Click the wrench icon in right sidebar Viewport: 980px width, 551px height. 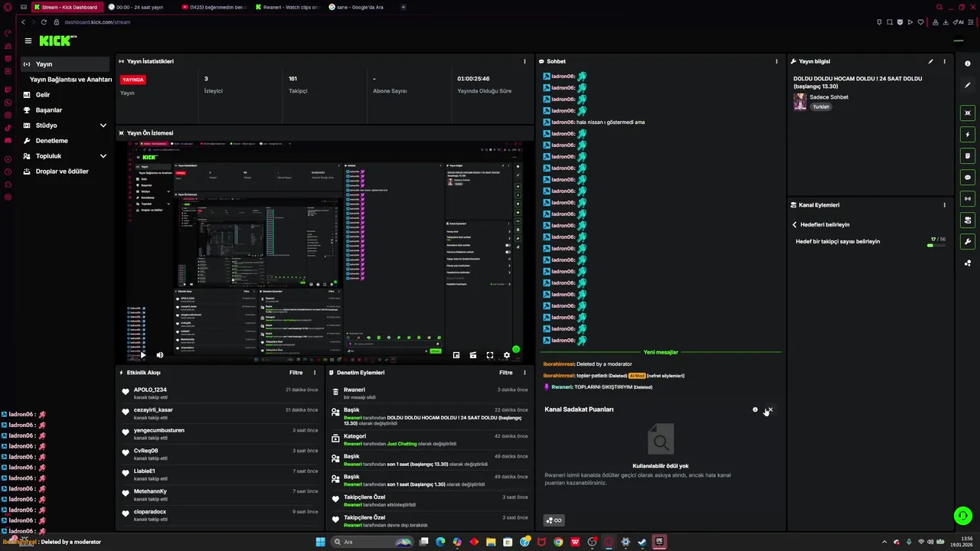tap(968, 241)
